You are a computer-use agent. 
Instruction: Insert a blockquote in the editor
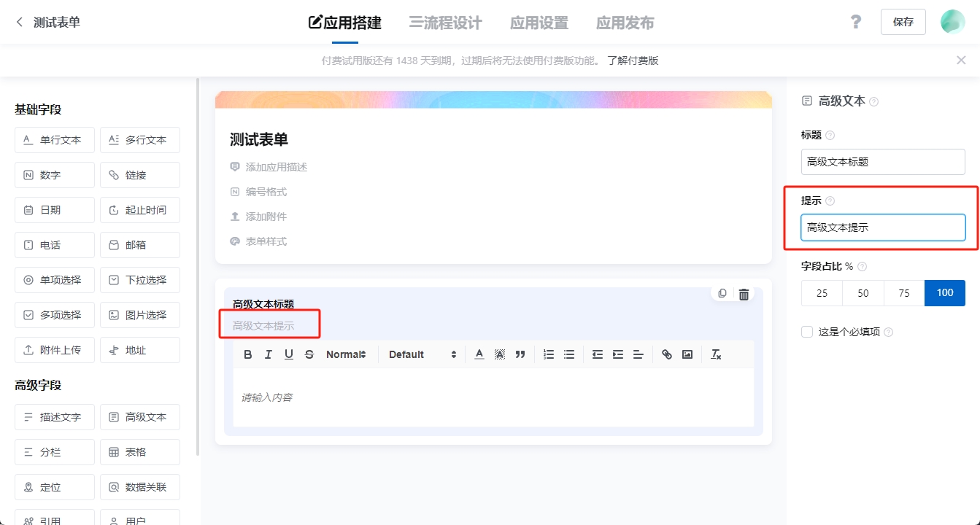520,354
